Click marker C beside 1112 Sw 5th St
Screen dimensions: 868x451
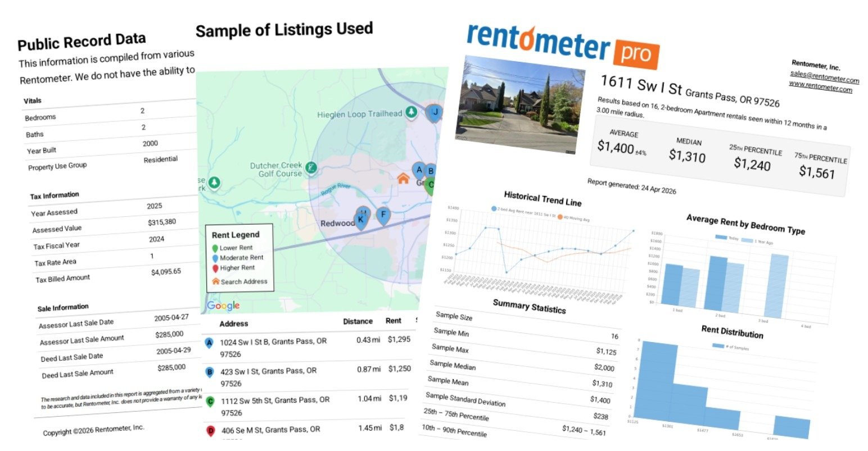point(210,402)
